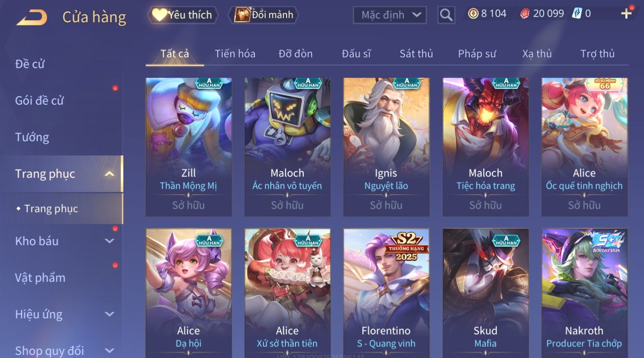644x358 pixels.
Task: Open the search magnifier icon
Action: pyautogui.click(x=446, y=15)
